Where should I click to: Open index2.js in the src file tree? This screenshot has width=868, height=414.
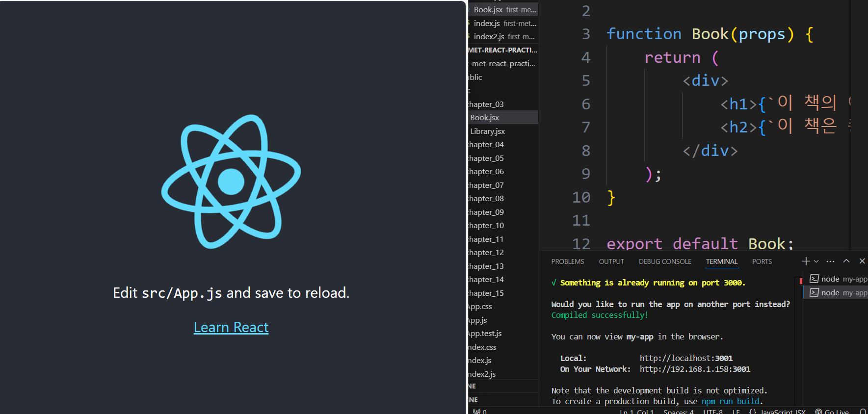click(503, 374)
